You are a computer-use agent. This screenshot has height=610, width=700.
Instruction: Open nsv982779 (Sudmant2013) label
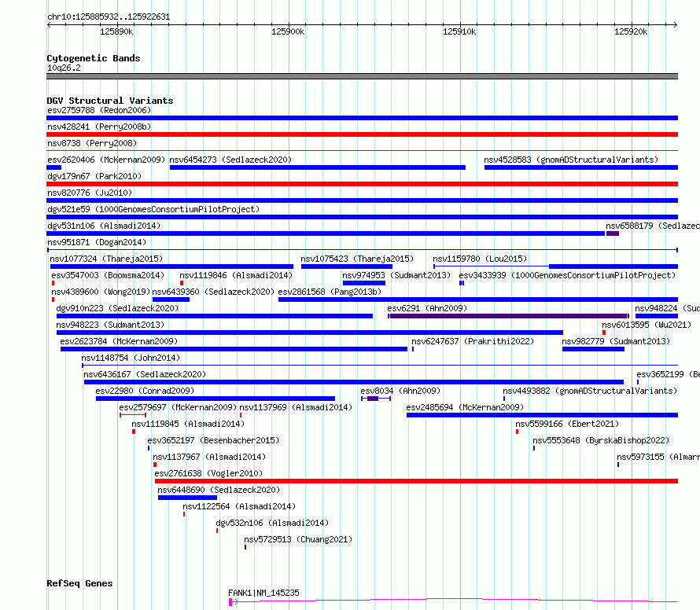point(616,341)
